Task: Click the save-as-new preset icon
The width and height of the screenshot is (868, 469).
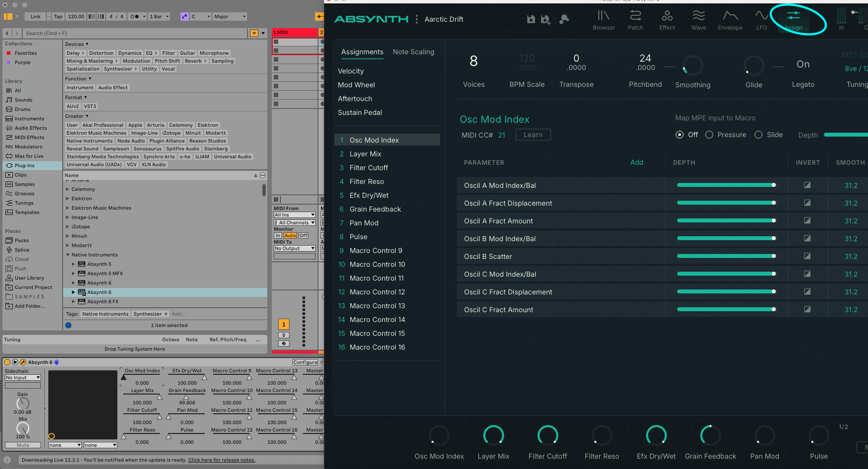Action: [x=545, y=19]
